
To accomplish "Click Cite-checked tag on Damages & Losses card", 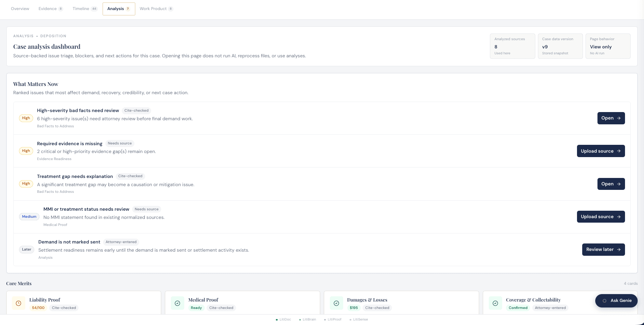I will pos(377,308).
